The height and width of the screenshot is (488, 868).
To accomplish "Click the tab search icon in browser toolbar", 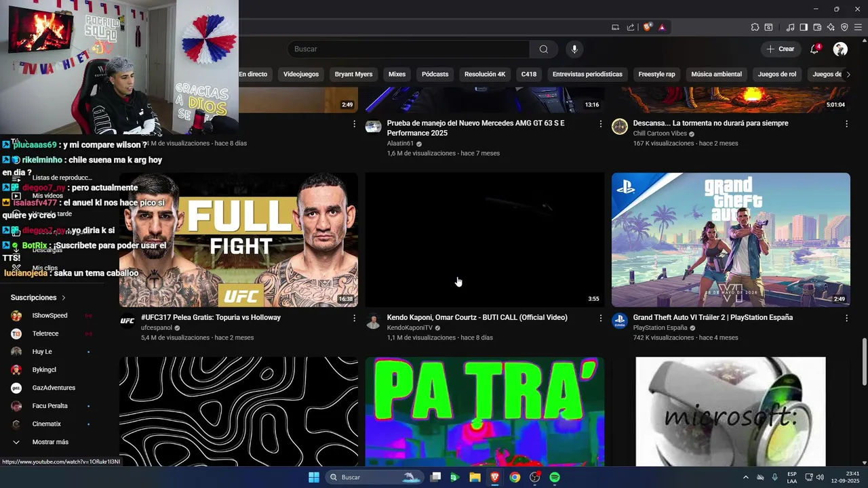I will click(x=768, y=27).
